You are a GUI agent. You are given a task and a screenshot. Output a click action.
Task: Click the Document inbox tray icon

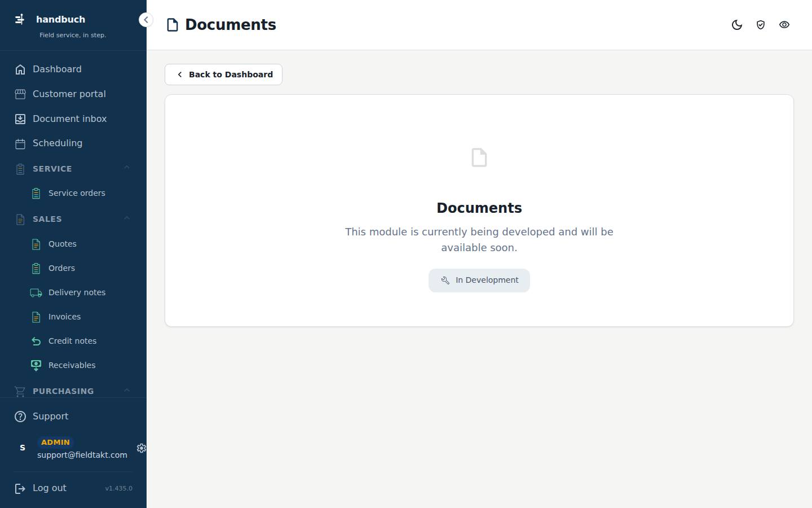[x=20, y=119]
